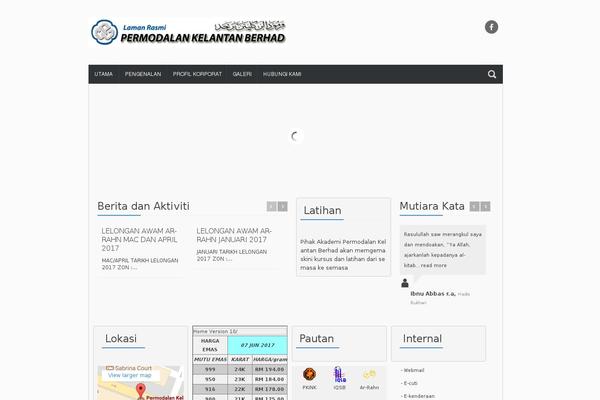Show previous Mutiara Kata quote
Image resolution: width=600 pixels, height=400 pixels.
point(474,206)
